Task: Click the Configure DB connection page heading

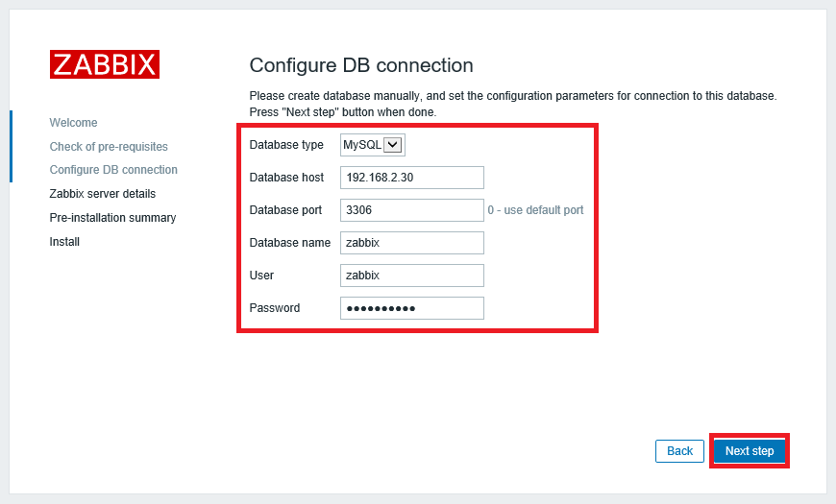Action: tap(361, 65)
